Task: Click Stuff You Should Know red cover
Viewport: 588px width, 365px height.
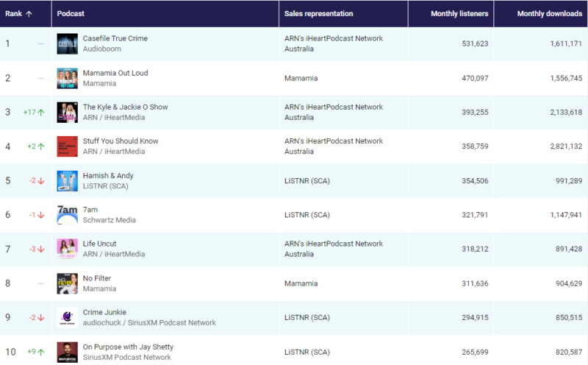Action: 67,146
